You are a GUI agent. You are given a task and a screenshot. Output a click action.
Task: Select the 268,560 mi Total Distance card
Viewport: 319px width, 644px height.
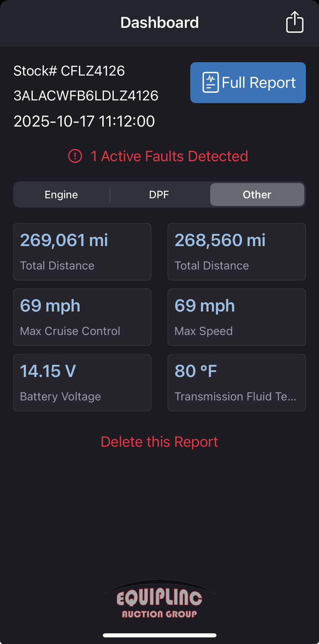click(x=236, y=252)
